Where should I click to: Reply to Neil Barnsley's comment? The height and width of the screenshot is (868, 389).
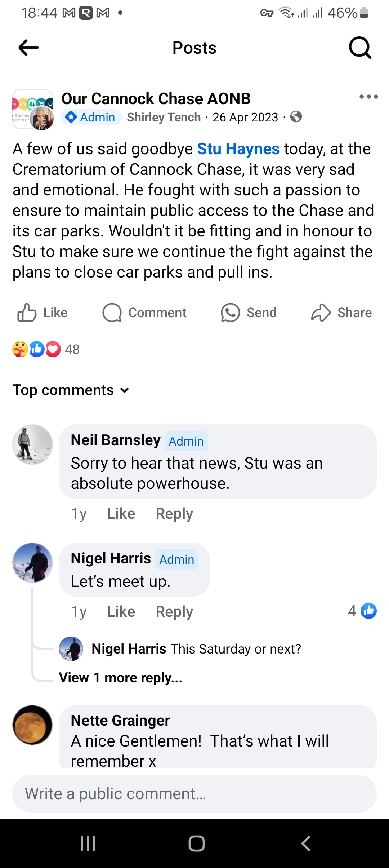[174, 514]
